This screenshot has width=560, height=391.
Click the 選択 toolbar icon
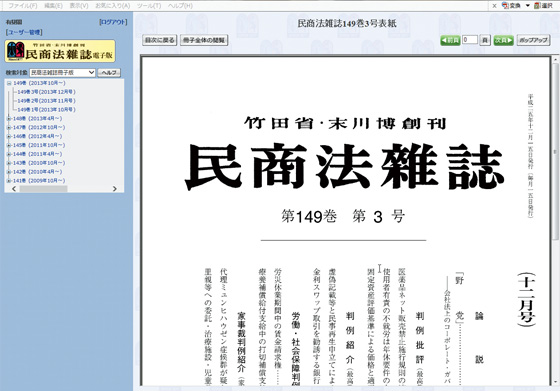point(543,6)
